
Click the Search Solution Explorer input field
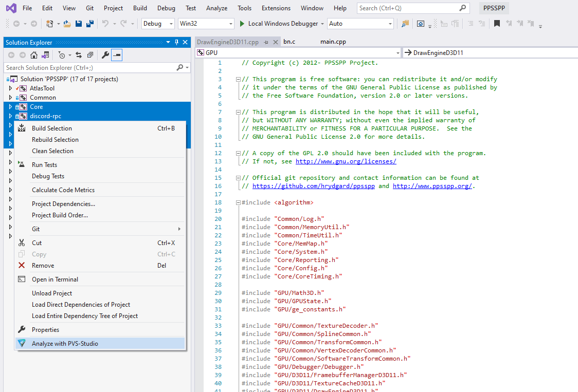pyautogui.click(x=91, y=67)
